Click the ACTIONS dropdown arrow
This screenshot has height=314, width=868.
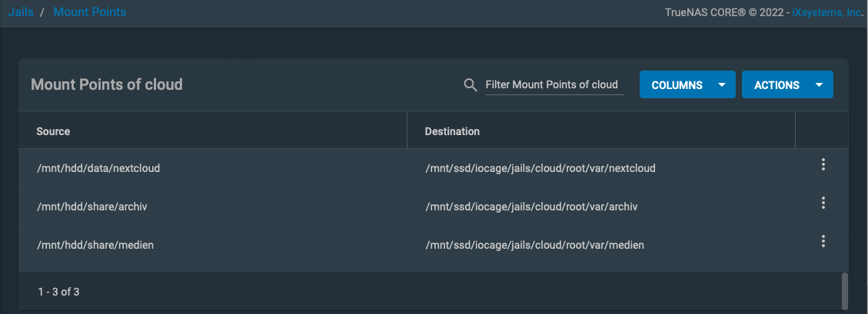pyautogui.click(x=819, y=85)
